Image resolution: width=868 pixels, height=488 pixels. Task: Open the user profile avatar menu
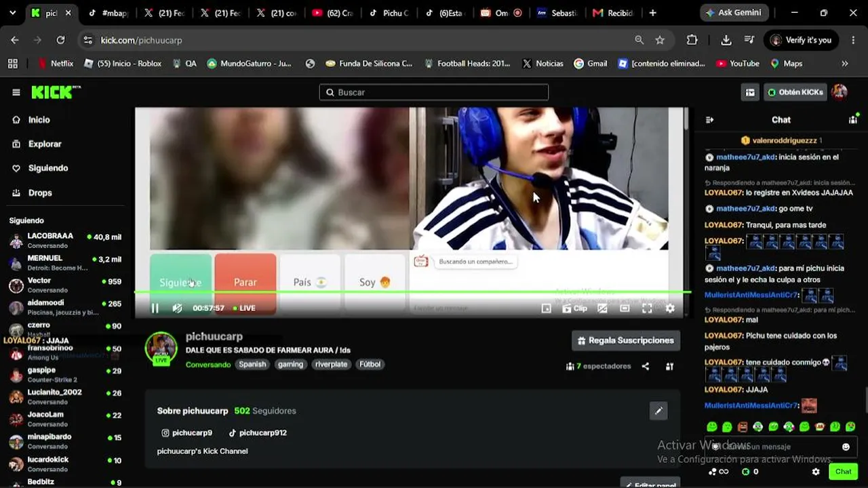coord(840,92)
